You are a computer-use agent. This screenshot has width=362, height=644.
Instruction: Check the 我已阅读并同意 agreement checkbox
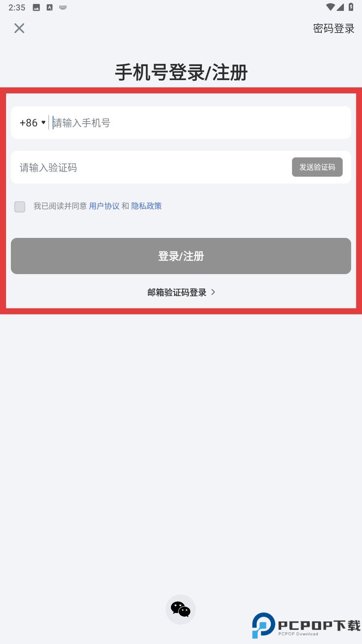pyautogui.click(x=20, y=207)
